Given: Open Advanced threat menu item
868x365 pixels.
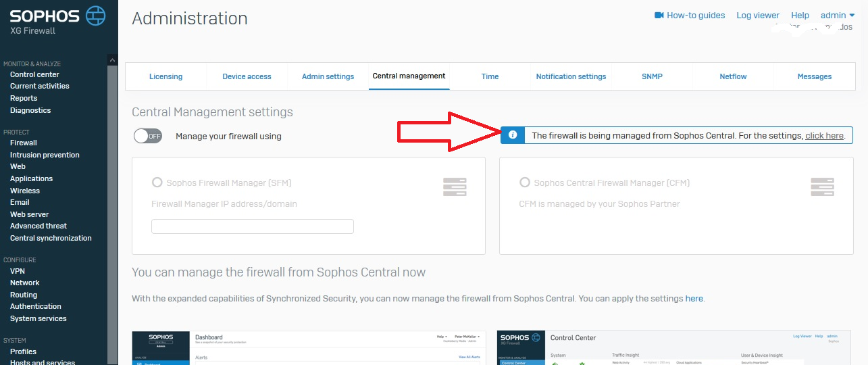Looking at the screenshot, I should coord(39,226).
